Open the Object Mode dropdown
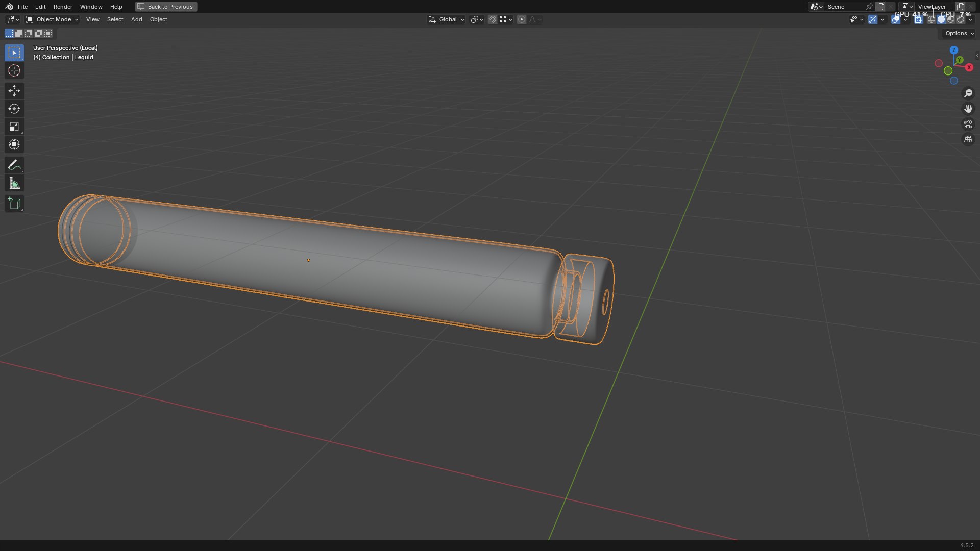The height and width of the screenshot is (551, 980). coord(52,19)
